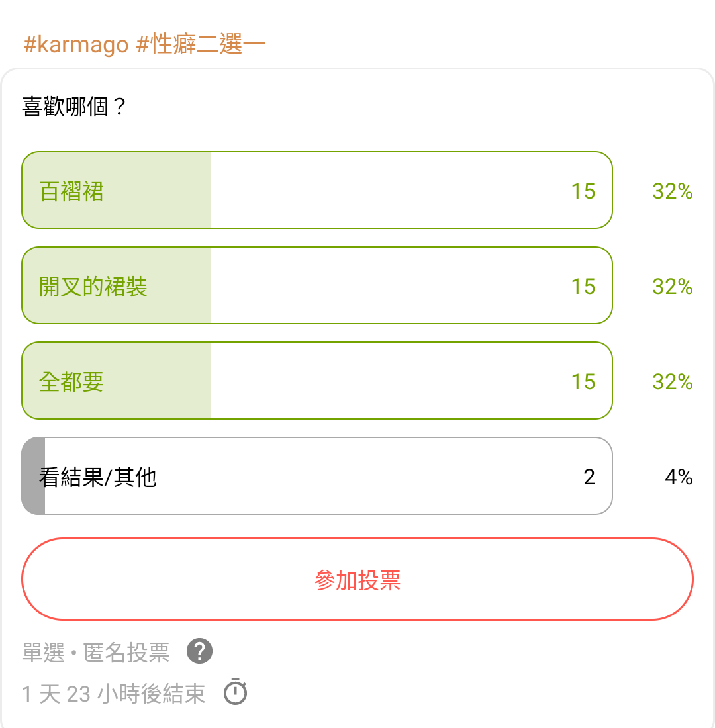This screenshot has width=715, height=728.
Task: Click the question mark help icon
Action: 199,651
